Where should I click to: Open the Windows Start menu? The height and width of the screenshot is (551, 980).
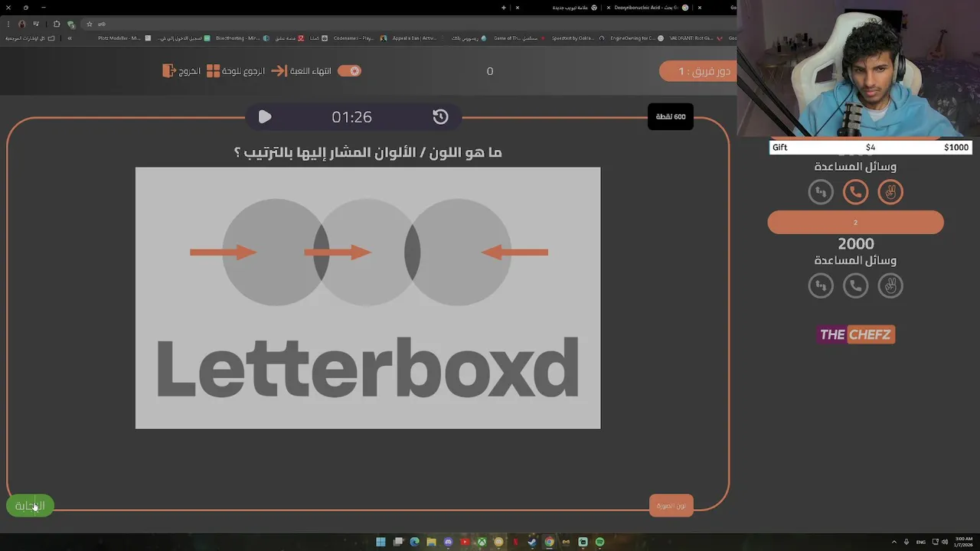[381, 542]
